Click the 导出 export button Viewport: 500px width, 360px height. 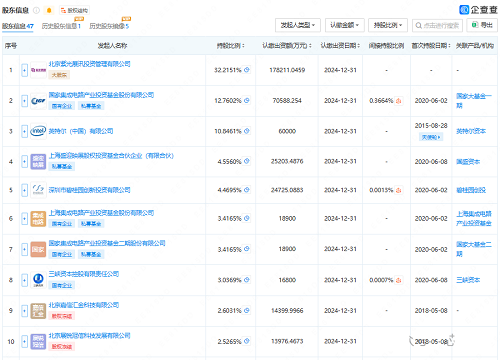coord(482,25)
